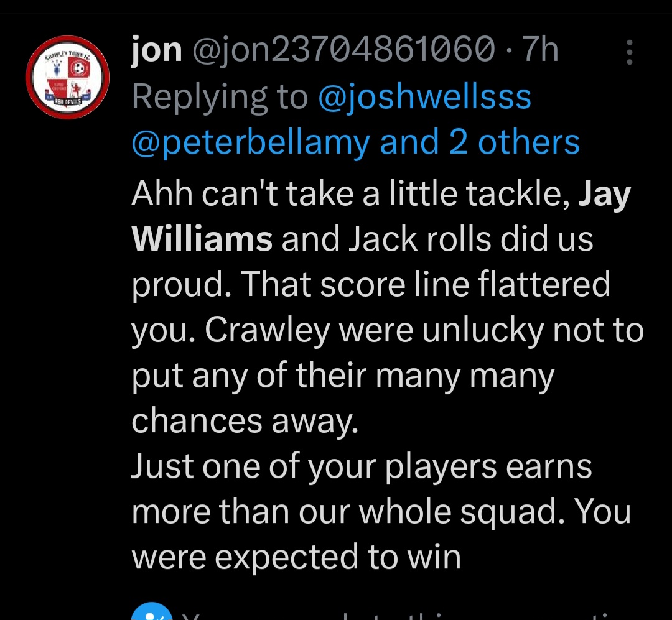Tap the line 'you. Crawley were unlucky'

click(x=388, y=331)
